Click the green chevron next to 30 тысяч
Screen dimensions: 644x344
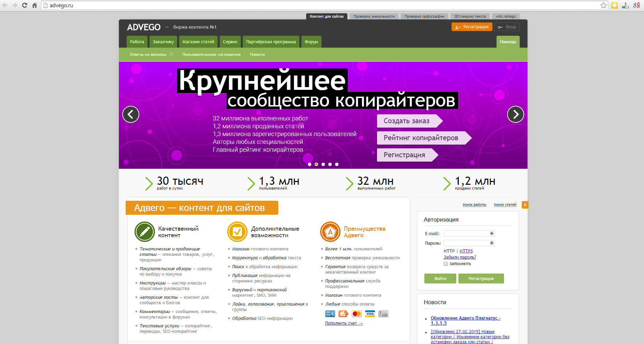[x=149, y=184]
